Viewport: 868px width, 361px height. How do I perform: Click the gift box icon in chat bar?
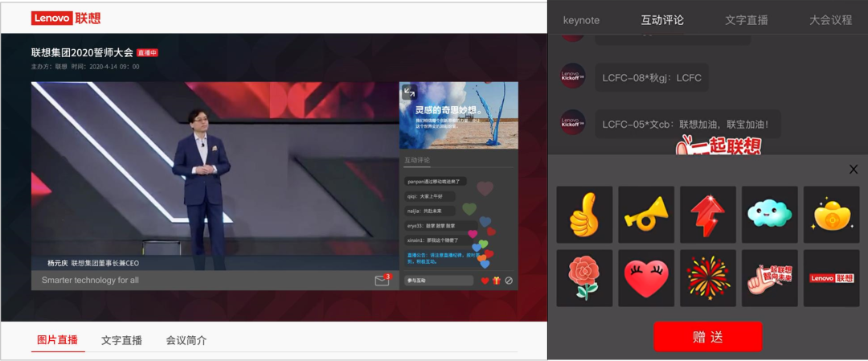497,281
